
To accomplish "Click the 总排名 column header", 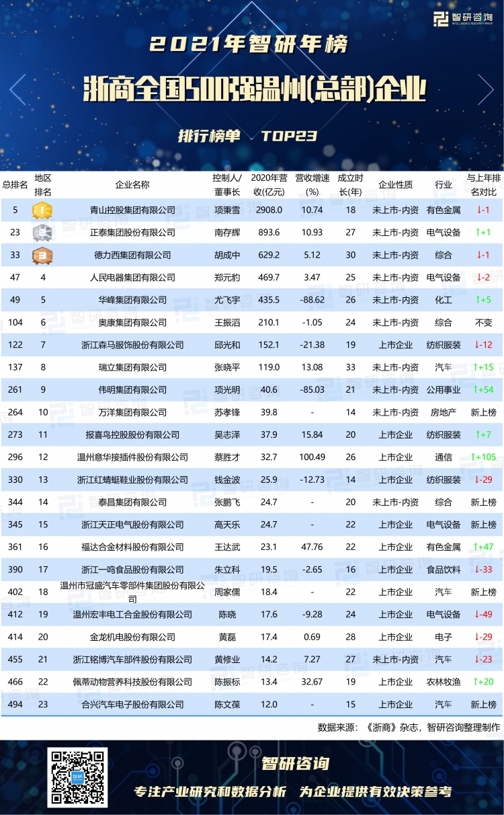I will [15, 185].
